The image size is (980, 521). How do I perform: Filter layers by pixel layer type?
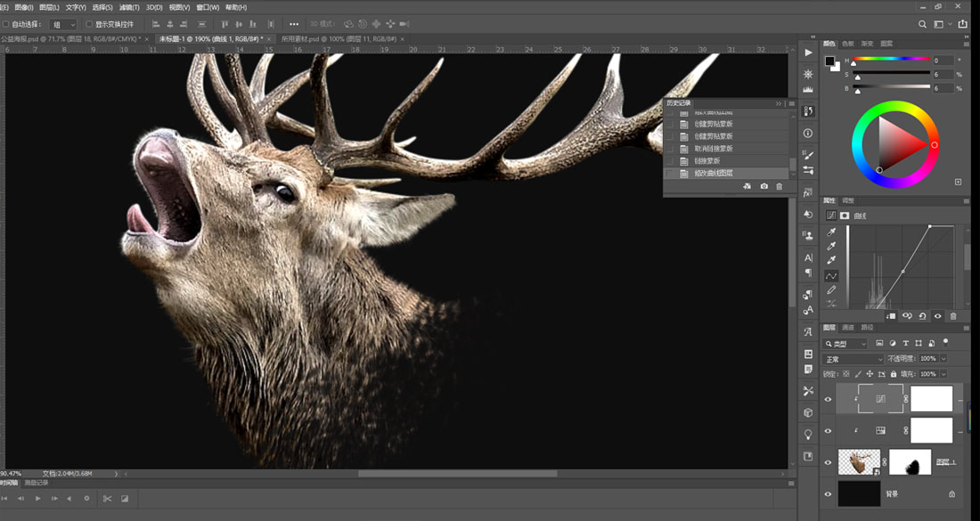click(x=879, y=343)
